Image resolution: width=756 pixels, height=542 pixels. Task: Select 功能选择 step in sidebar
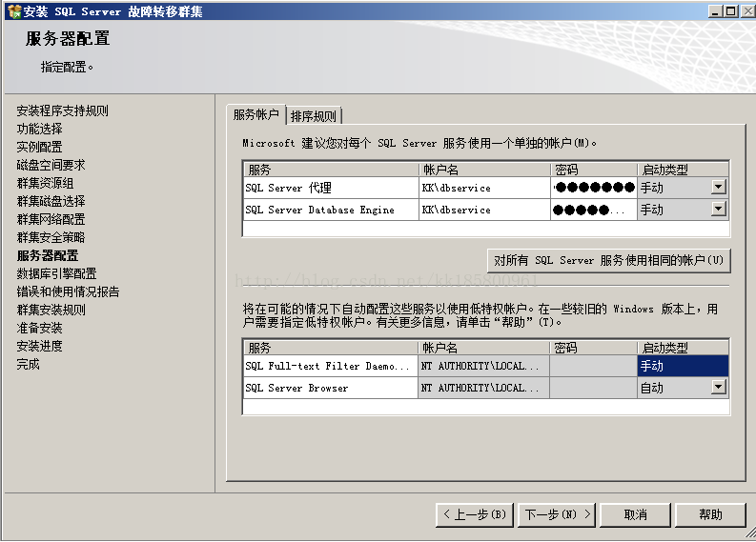point(39,129)
